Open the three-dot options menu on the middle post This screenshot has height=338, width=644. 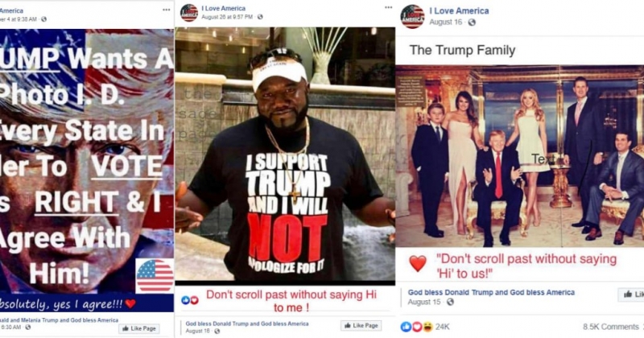point(388,7)
